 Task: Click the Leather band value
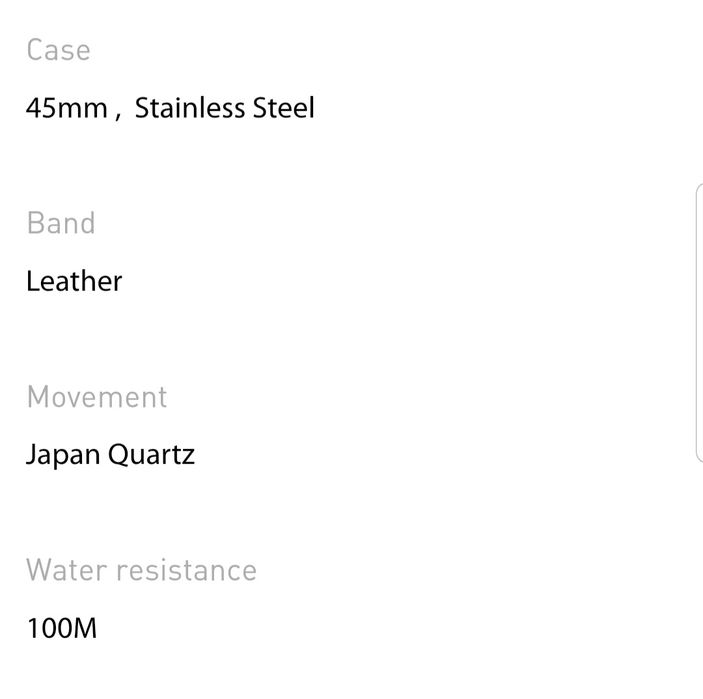(74, 281)
